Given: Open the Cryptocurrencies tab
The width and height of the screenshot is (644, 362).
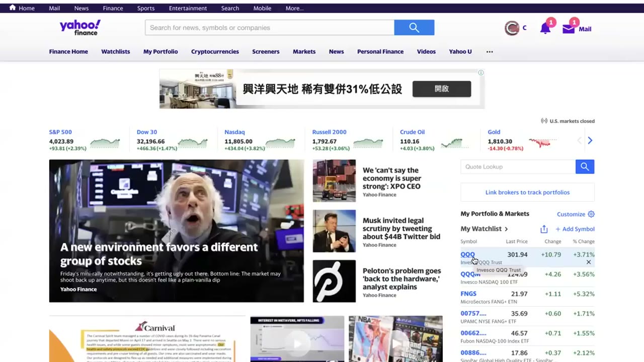Looking at the screenshot, I should tap(215, 51).
